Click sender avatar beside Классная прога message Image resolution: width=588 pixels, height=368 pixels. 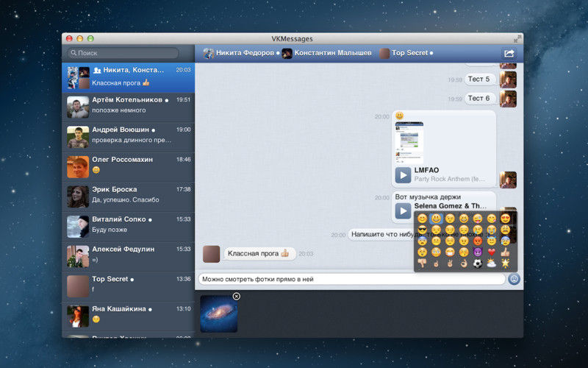211,254
